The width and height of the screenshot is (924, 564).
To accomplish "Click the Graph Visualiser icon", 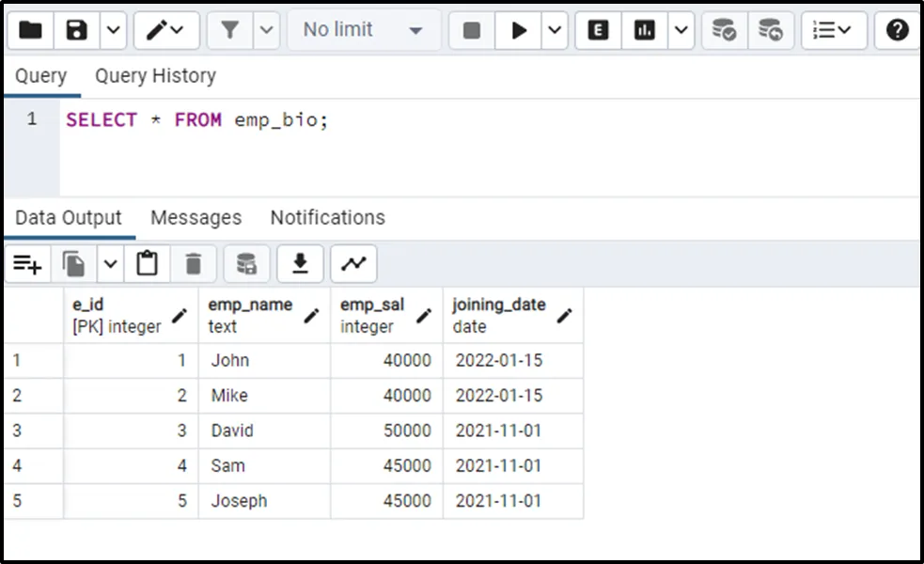I will click(353, 264).
